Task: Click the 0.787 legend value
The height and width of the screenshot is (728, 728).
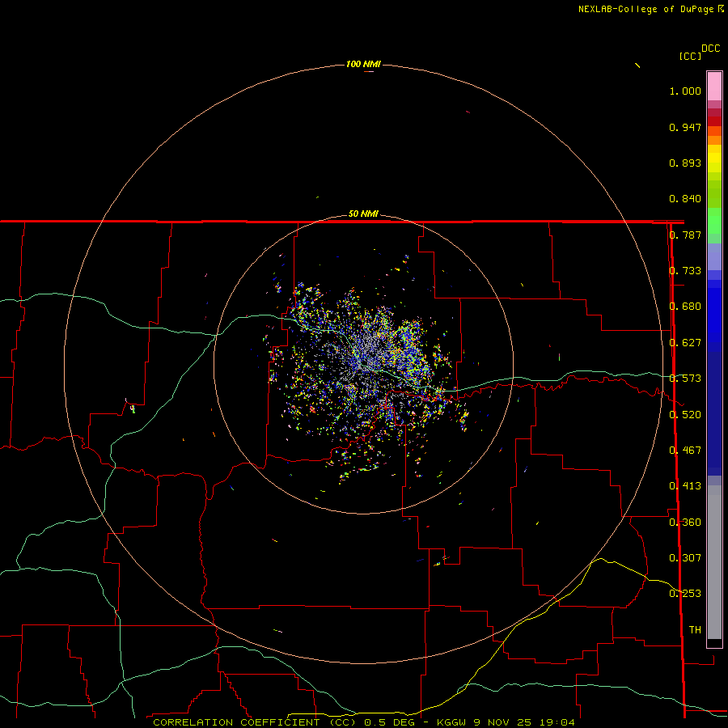Action: 685,235
